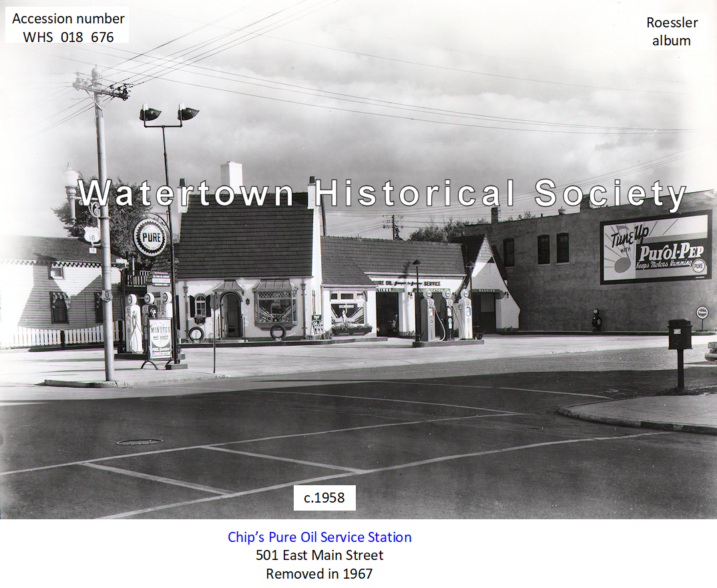
Task: Click the mailbox on the post
Action: [680, 334]
